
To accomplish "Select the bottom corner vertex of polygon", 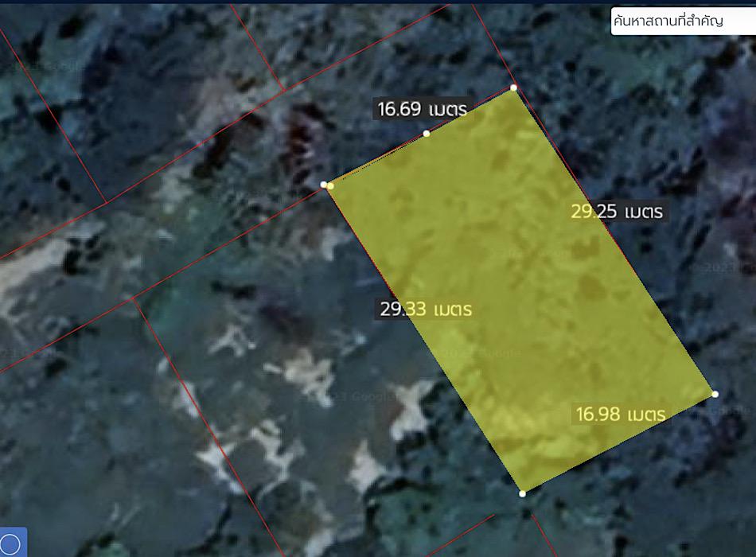I will pos(522,494).
